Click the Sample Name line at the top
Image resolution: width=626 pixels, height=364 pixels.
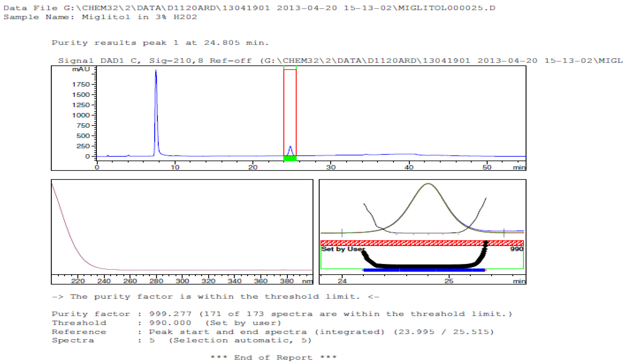coord(100,17)
